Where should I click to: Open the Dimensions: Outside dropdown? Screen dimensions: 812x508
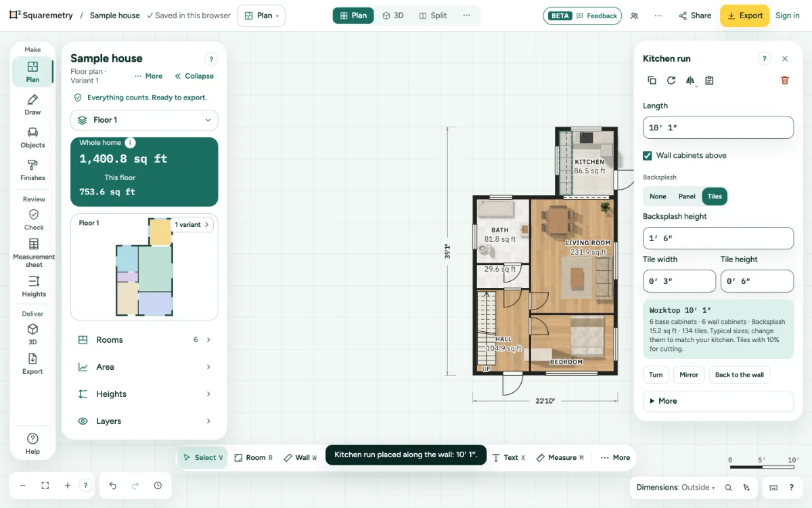[x=675, y=488]
